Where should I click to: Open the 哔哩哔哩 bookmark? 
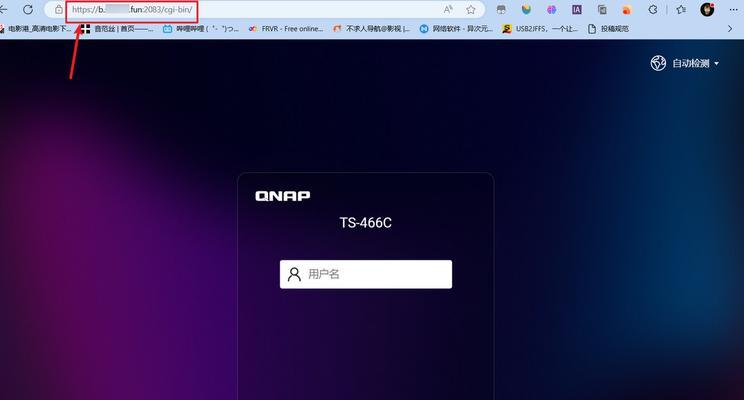[x=201, y=29]
